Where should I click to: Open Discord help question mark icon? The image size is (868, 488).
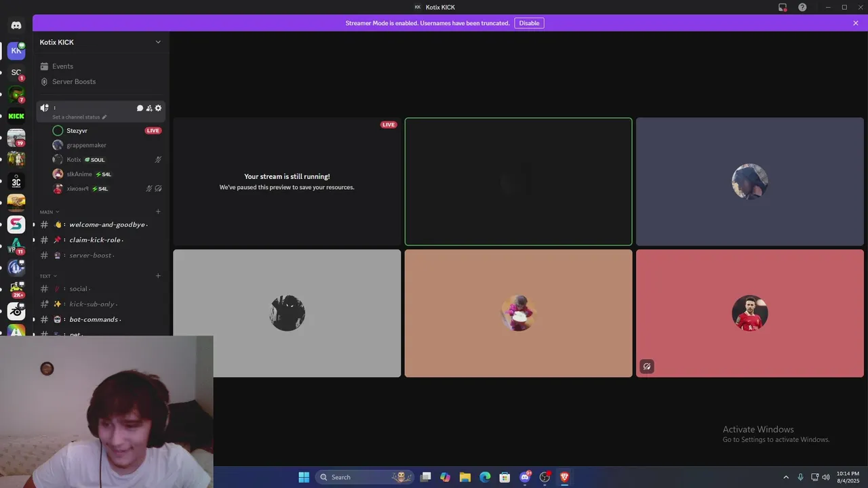pos(802,7)
